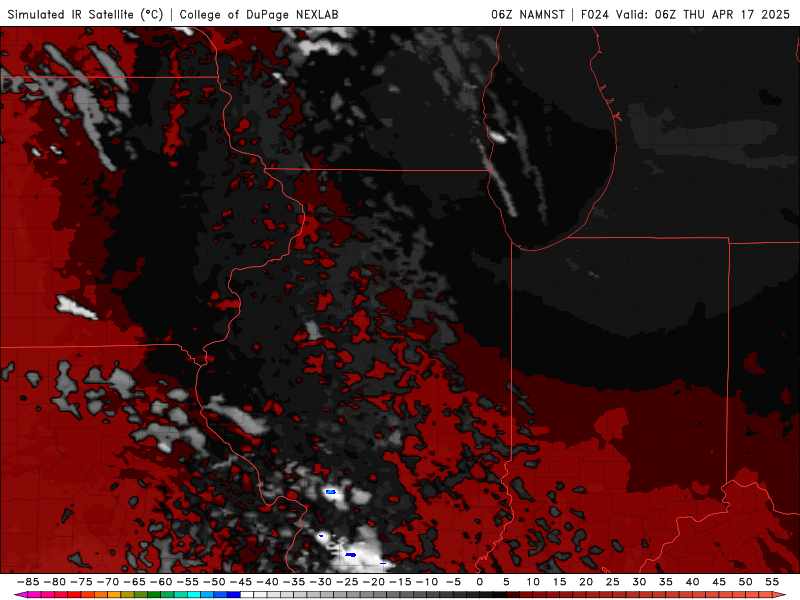The image size is (800, 600).
Task: Click the -40 label on the color scale
Action: [267, 582]
